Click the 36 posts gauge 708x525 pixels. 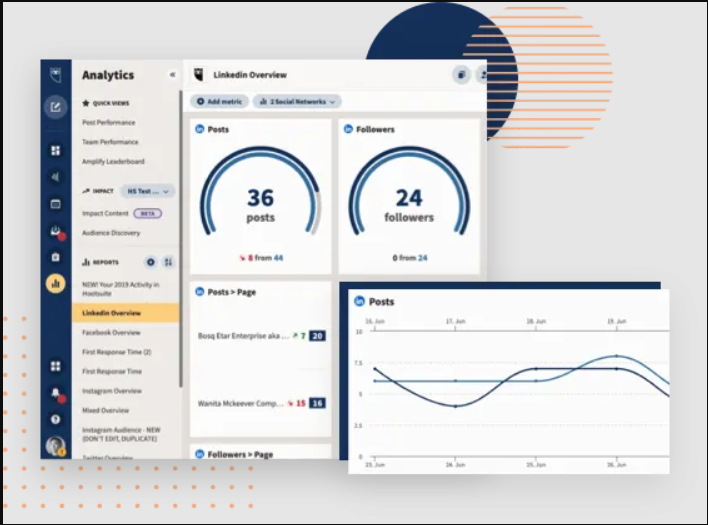[261, 192]
